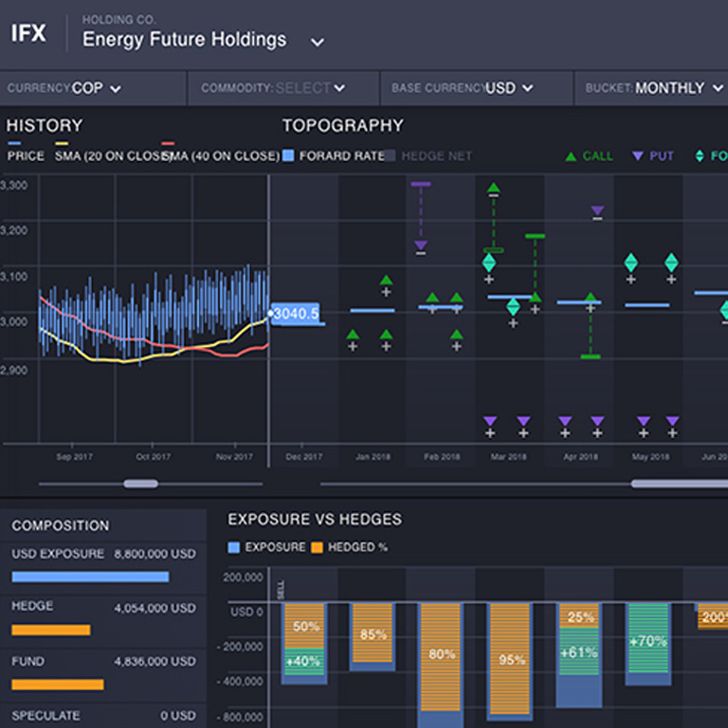Viewport: 728px width, 728px height.
Task: Open the Energy Future Holdings company dropdown
Action: point(318,42)
